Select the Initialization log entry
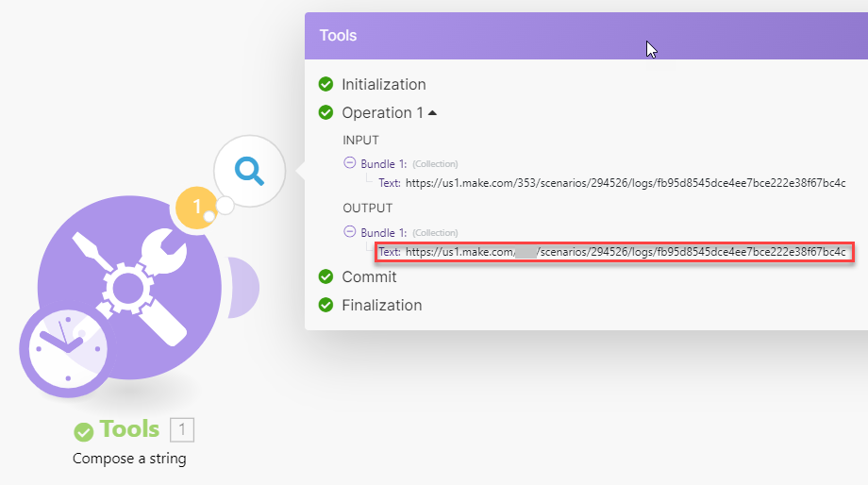Screen dimensions: 868x485 coord(383,85)
